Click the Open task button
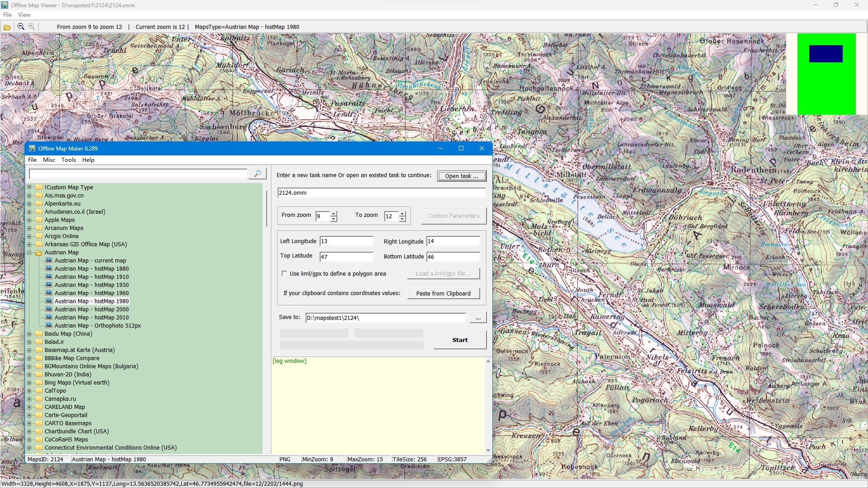Screen dimensions: 868x488 coord(462,176)
